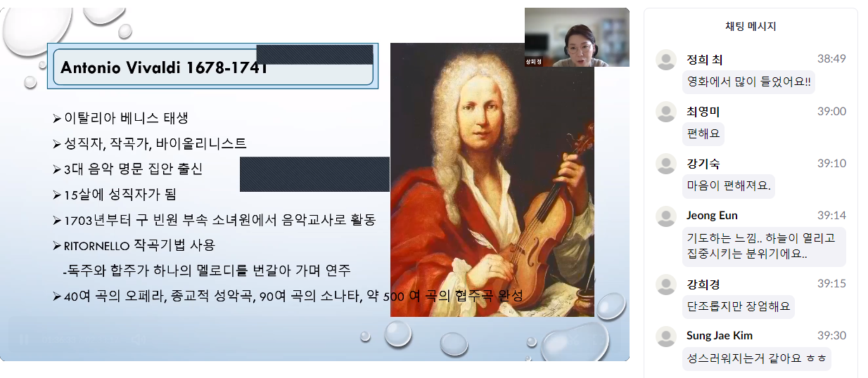Click the faint pause button on video
Viewport: 868px width, 378px height.
(24, 340)
